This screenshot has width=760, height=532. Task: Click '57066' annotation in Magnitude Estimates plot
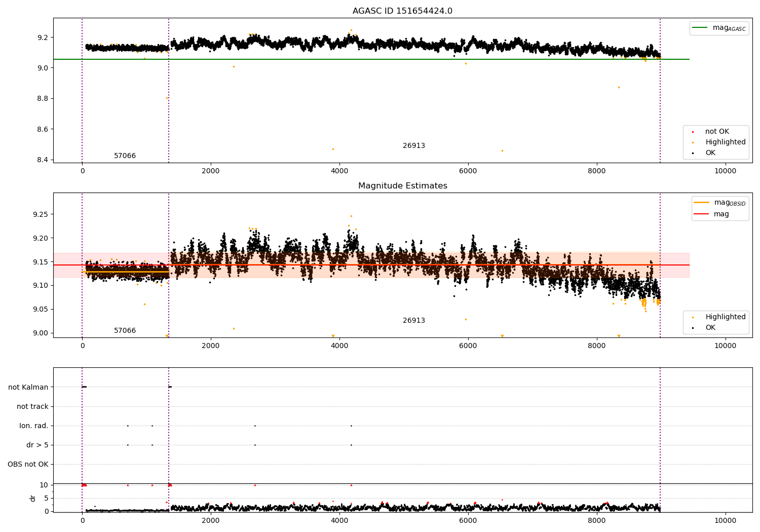[125, 331]
